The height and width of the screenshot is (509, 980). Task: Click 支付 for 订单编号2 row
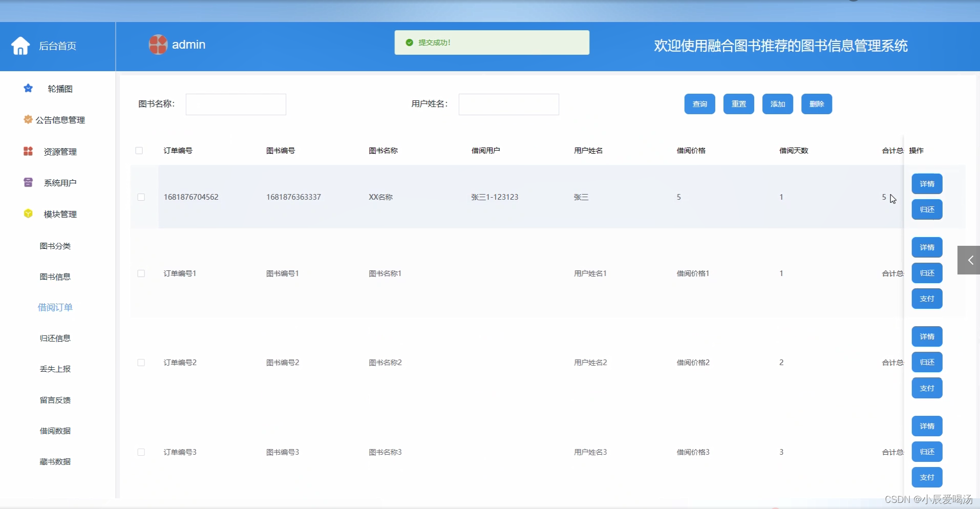(x=927, y=388)
